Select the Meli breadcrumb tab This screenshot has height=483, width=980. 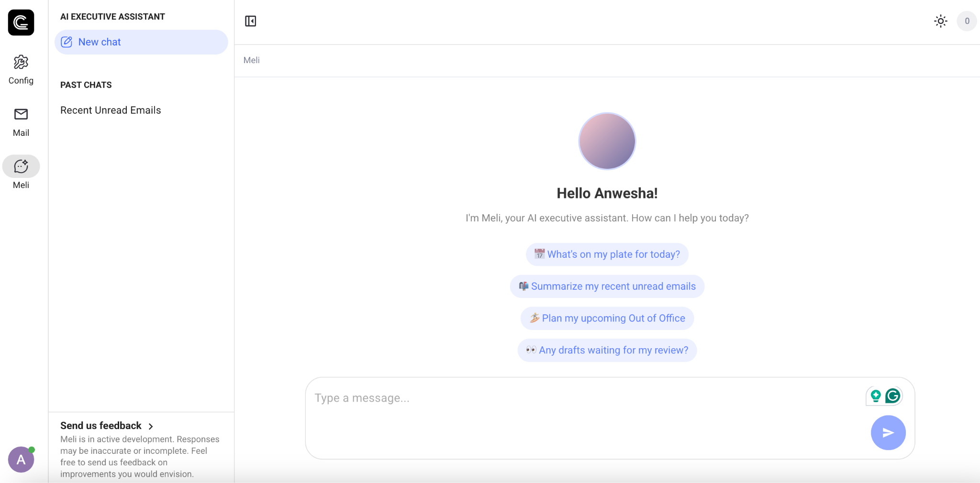pos(251,60)
